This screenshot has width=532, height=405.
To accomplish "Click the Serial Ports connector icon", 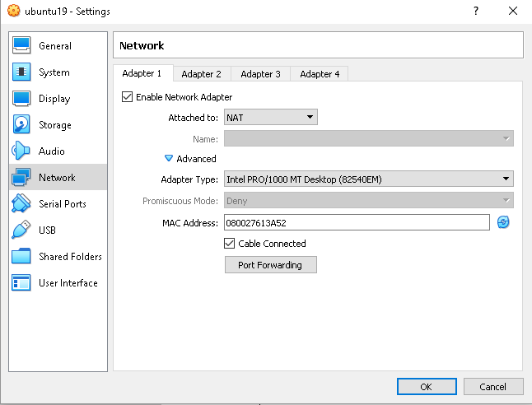I will (21, 203).
